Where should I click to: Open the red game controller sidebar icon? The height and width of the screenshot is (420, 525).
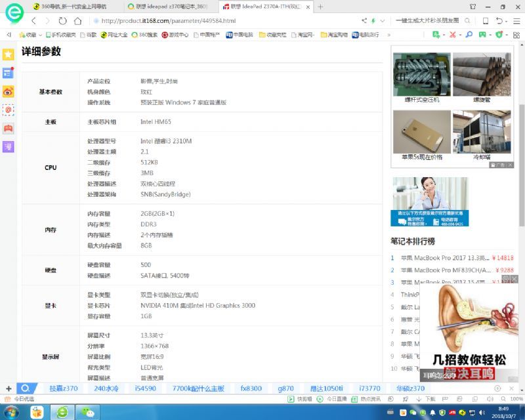coord(9,128)
